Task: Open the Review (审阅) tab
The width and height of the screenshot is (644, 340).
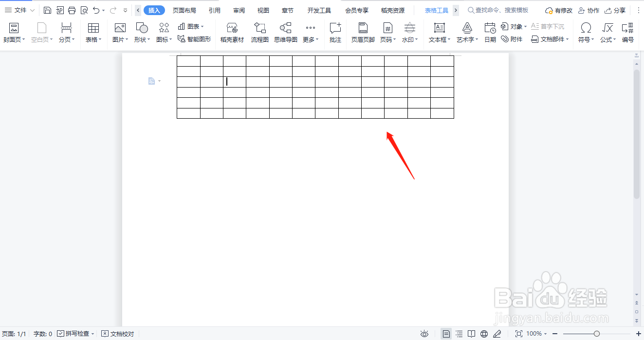Action: pos(239,10)
